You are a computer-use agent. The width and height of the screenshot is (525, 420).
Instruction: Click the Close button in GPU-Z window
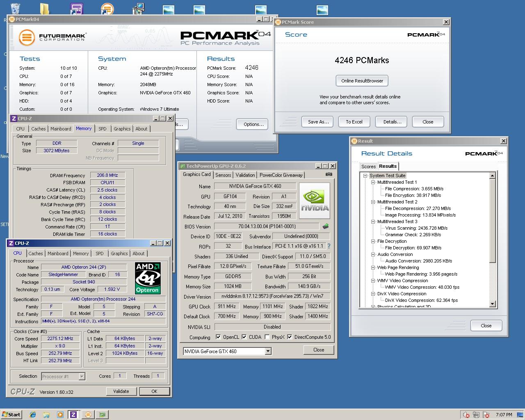point(319,350)
